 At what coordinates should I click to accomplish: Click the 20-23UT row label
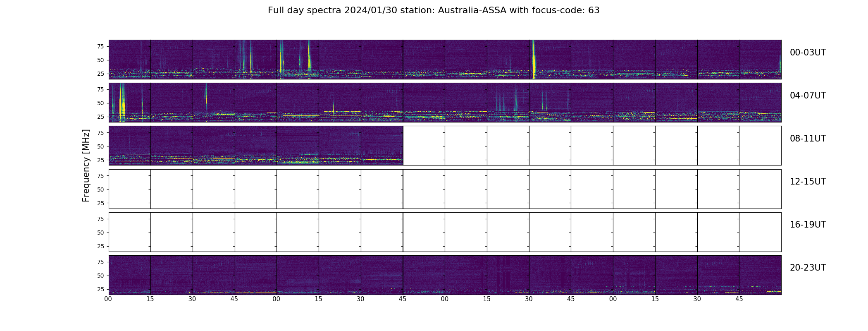[808, 268]
